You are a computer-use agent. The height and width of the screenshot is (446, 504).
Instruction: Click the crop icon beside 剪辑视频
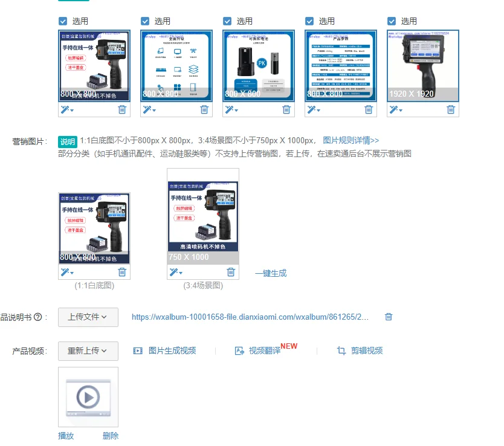tap(341, 351)
